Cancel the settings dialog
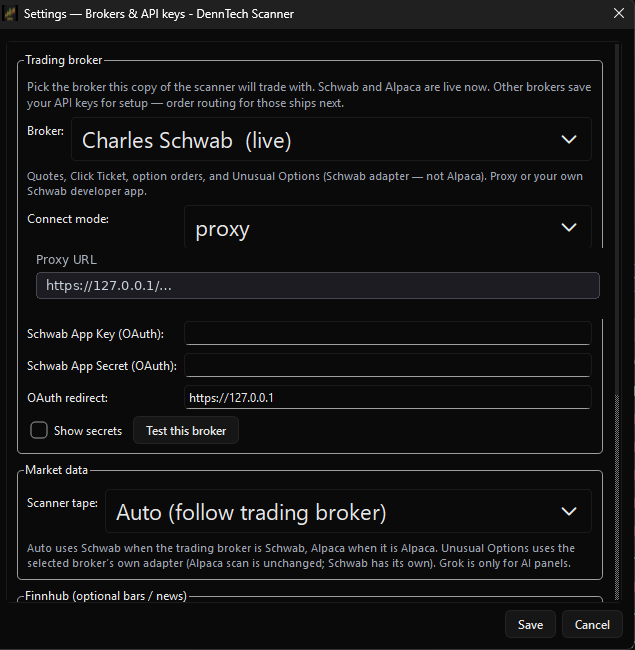The height and width of the screenshot is (650, 635). (592, 624)
